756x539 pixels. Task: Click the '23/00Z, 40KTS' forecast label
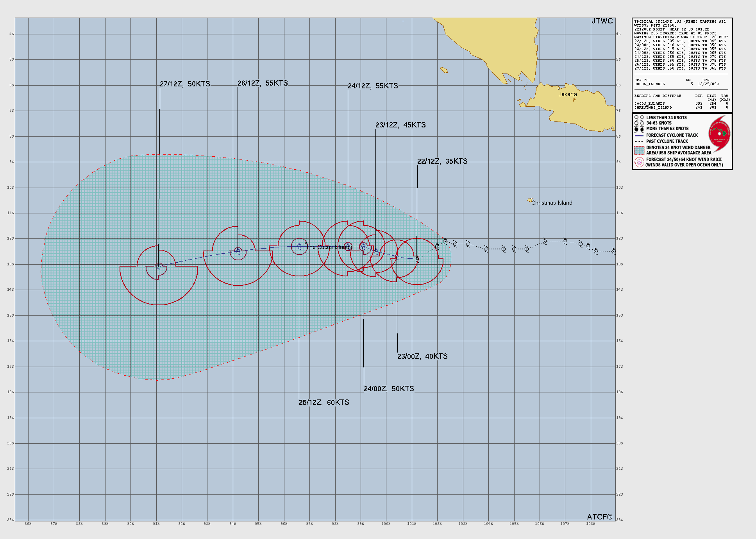coord(422,356)
